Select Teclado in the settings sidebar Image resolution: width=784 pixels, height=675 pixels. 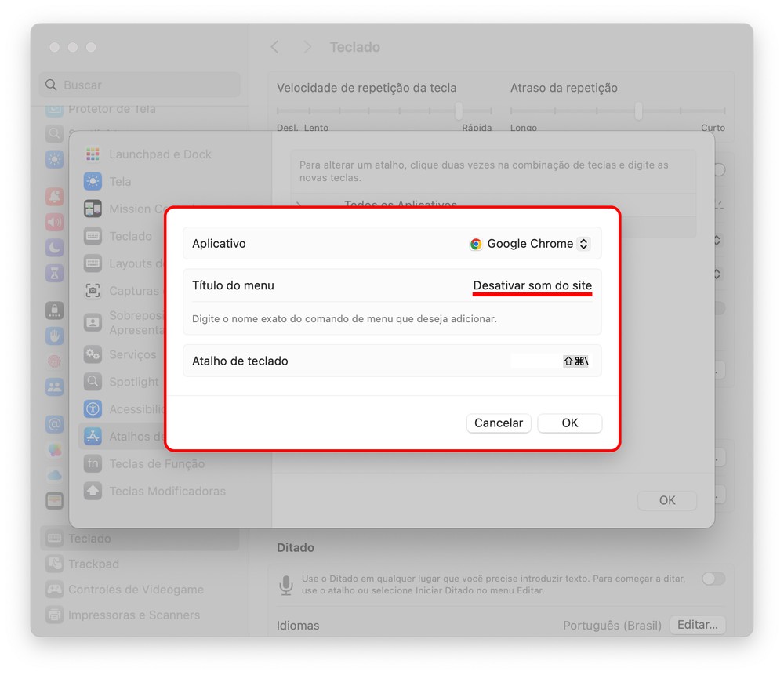89,539
